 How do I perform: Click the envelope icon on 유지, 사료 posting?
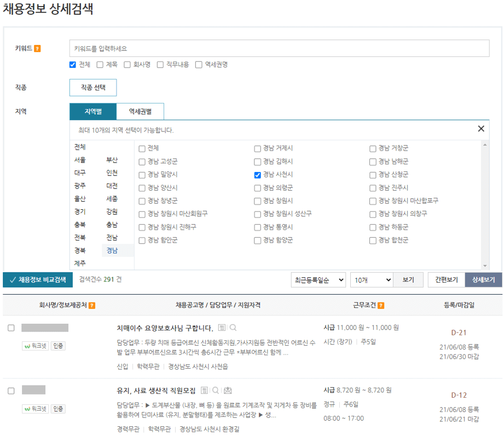pos(228,390)
